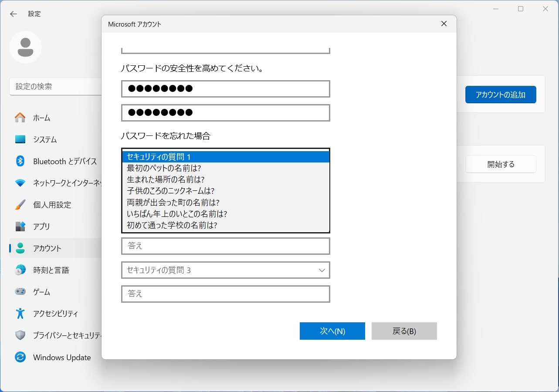
Task: Open the セキュリティの質問 3 dropdown
Action: [225, 270]
